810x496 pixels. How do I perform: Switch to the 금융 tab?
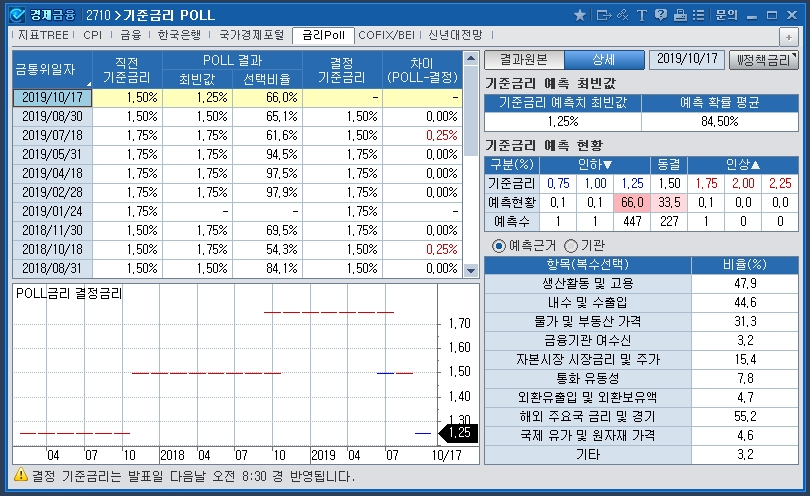tap(131, 35)
